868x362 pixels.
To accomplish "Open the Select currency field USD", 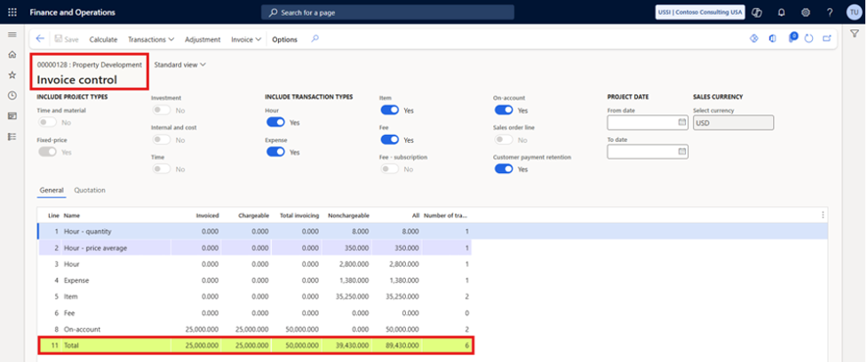I will pyautogui.click(x=734, y=122).
